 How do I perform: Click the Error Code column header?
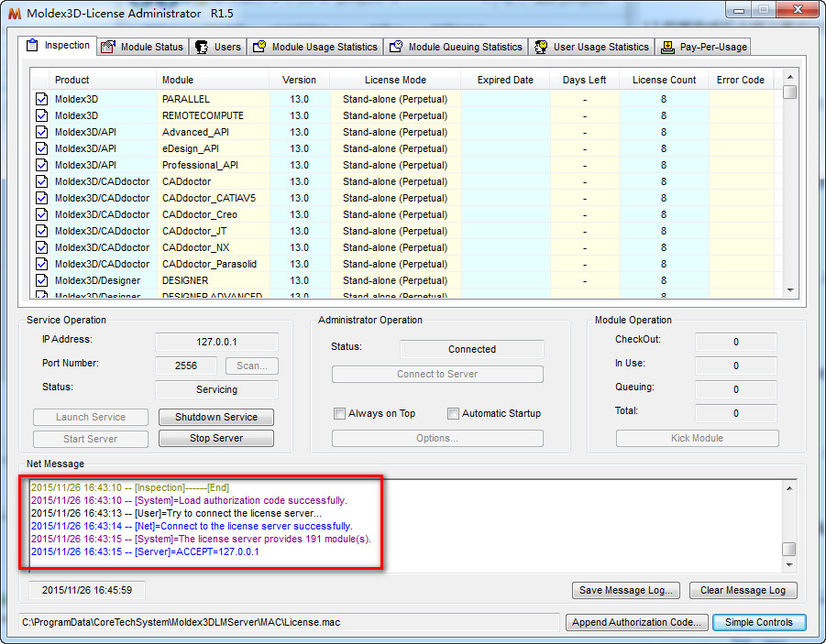click(x=740, y=80)
